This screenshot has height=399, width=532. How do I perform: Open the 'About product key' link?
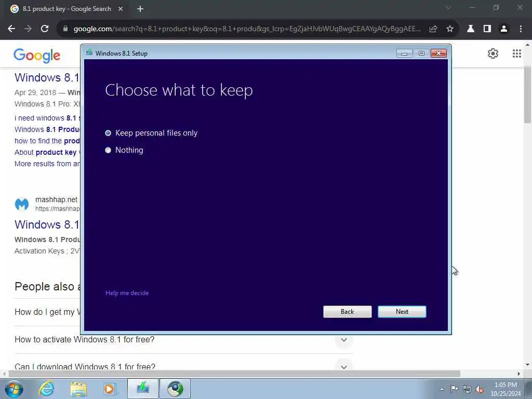[47, 152]
